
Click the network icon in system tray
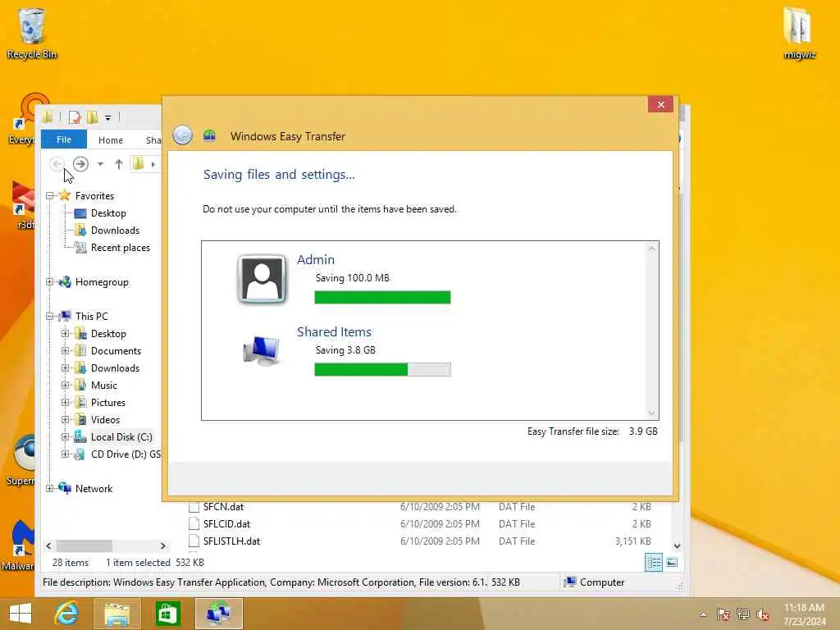[x=742, y=614]
